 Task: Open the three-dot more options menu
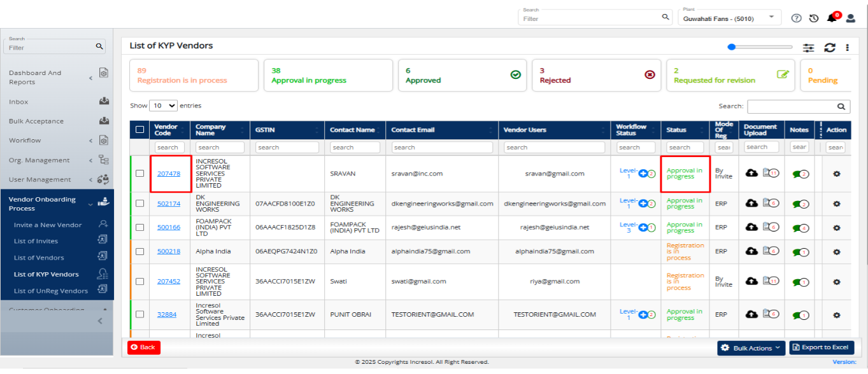click(847, 48)
